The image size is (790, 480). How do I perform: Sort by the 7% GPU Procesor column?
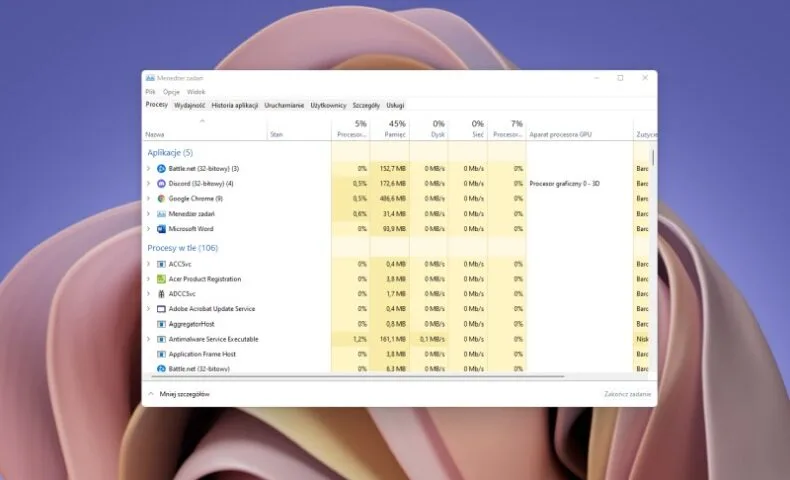(507, 129)
